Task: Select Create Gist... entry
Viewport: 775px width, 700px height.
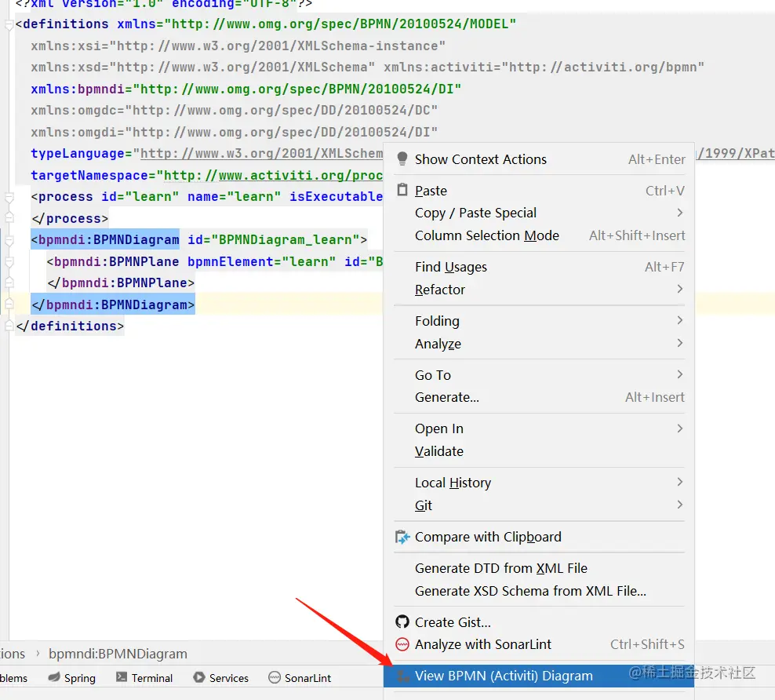Action: 539,622
